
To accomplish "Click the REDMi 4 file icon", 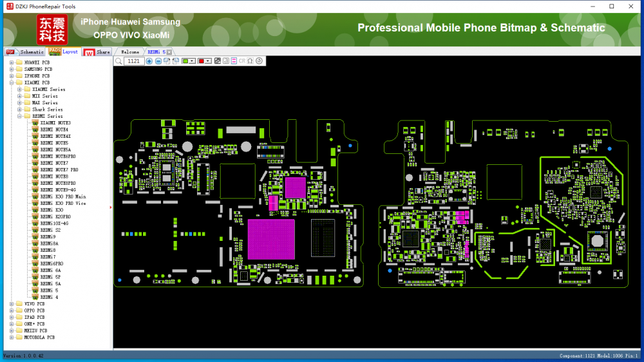I will pyautogui.click(x=35, y=297).
